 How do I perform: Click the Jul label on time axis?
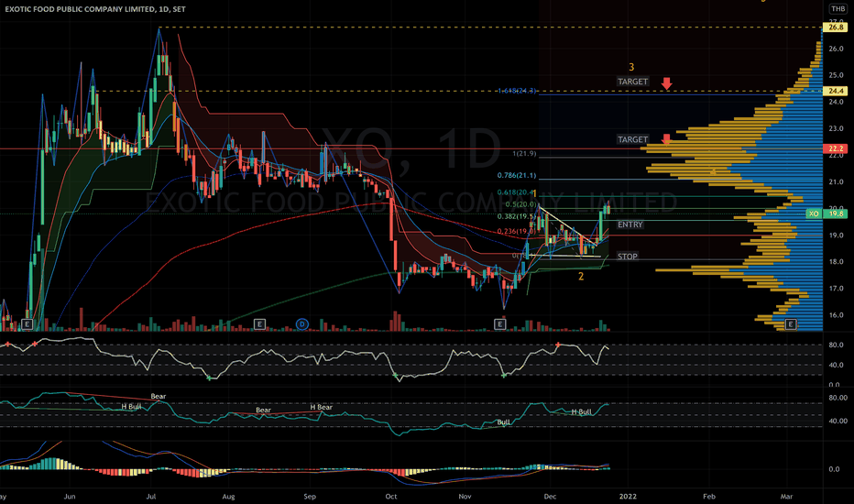pos(151,497)
